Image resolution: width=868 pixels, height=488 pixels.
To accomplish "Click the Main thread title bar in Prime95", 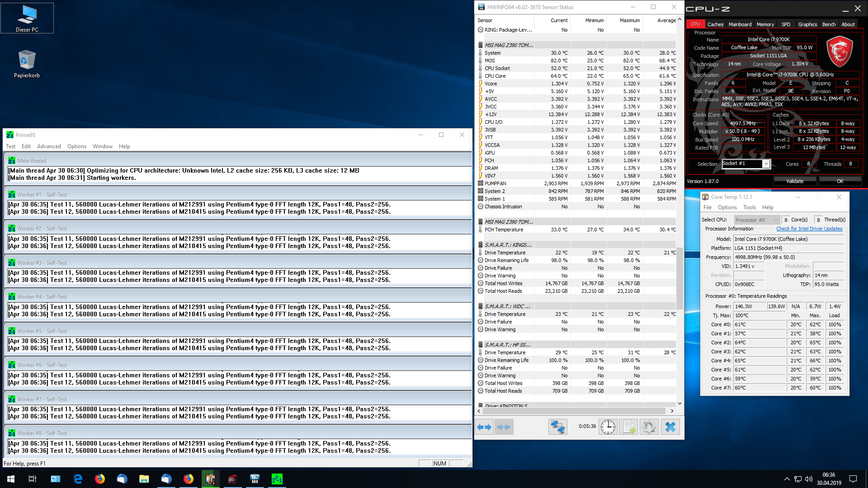I will (x=238, y=161).
